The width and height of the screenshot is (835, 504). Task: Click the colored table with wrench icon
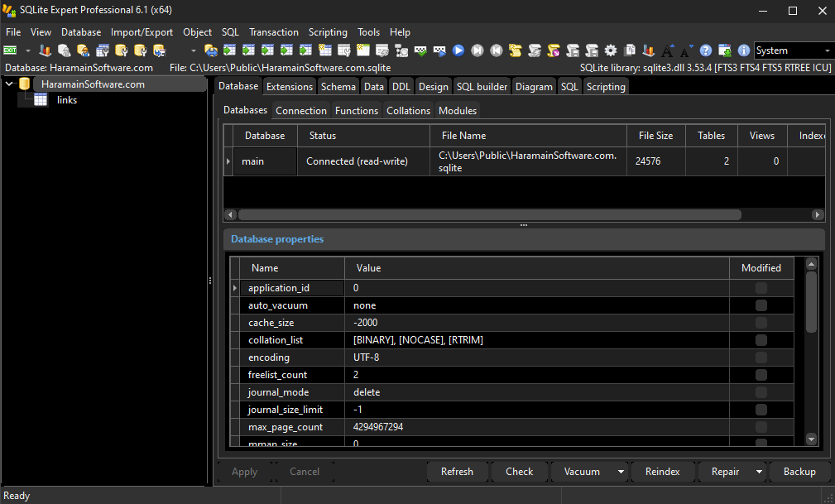pyautogui.click(x=103, y=50)
